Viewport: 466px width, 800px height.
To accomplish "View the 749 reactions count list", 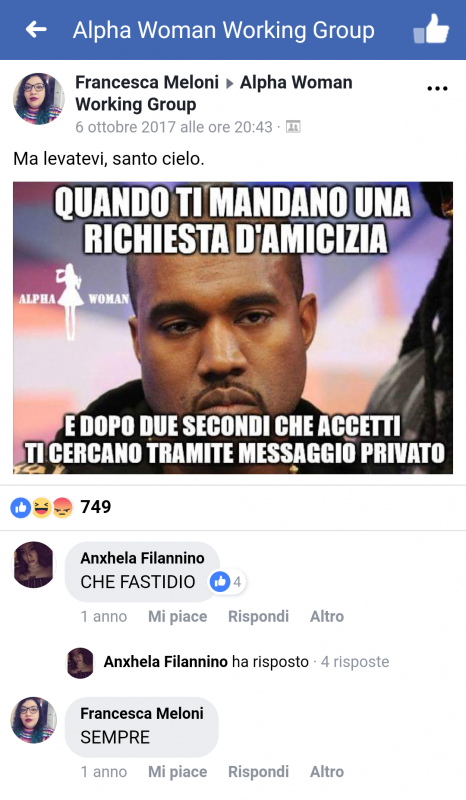I will click(x=95, y=507).
